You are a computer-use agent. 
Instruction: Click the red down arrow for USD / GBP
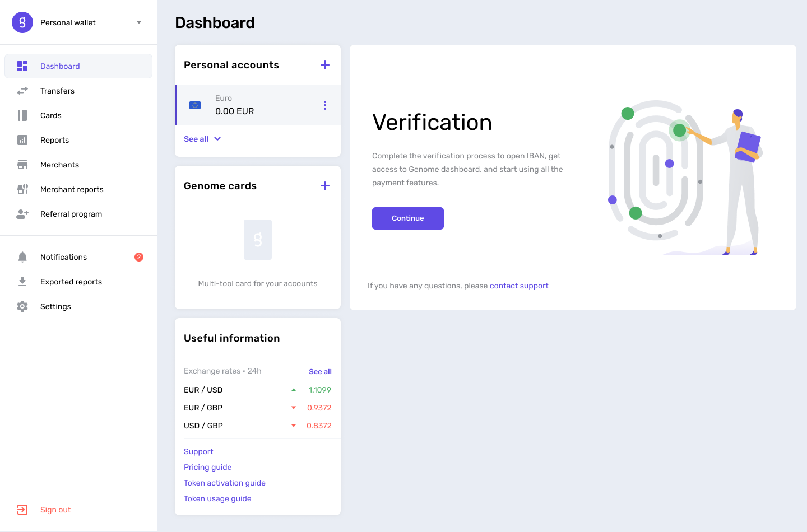click(x=294, y=426)
